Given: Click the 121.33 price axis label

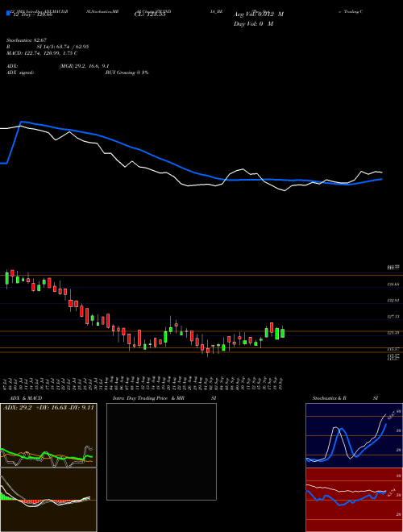Looking at the screenshot, I should tap(393, 333).
